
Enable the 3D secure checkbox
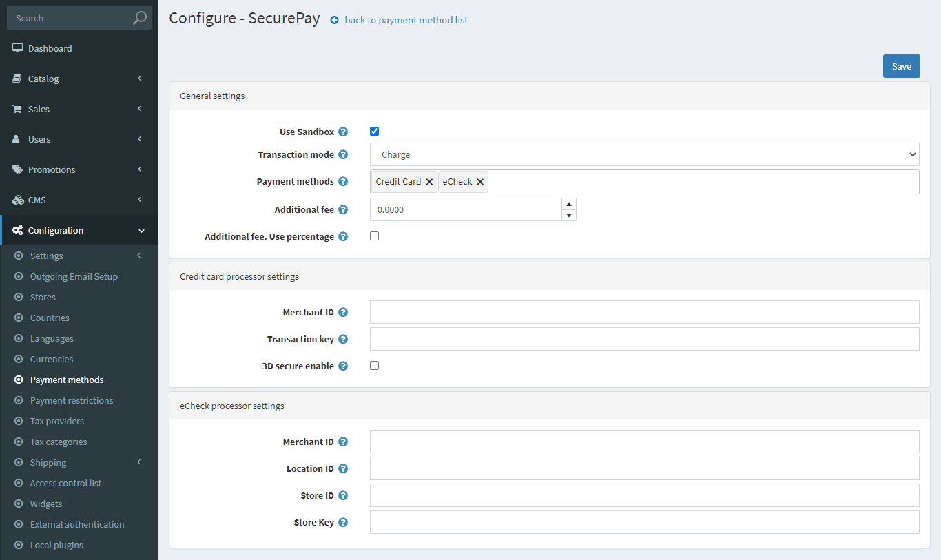point(375,366)
